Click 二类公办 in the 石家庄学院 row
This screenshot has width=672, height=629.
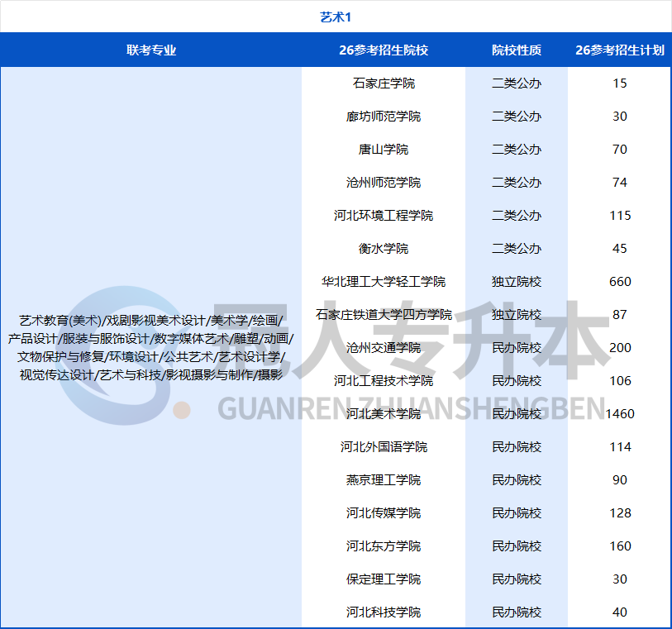[x=517, y=83]
